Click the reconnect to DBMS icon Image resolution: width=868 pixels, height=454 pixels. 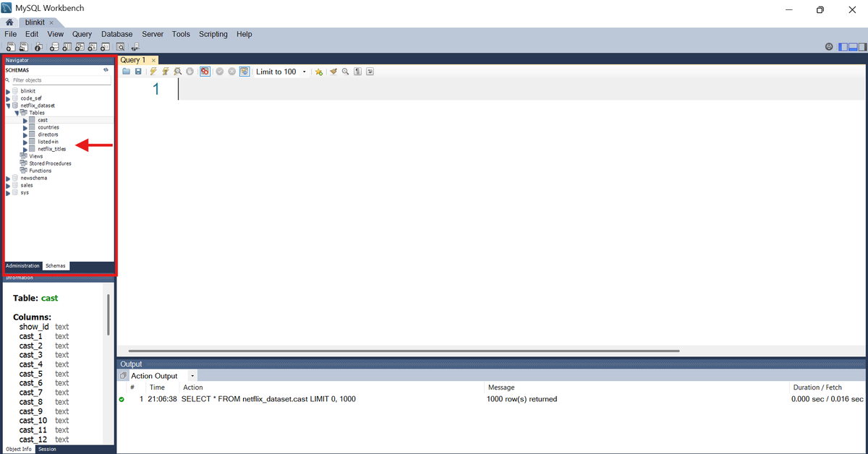pos(135,47)
